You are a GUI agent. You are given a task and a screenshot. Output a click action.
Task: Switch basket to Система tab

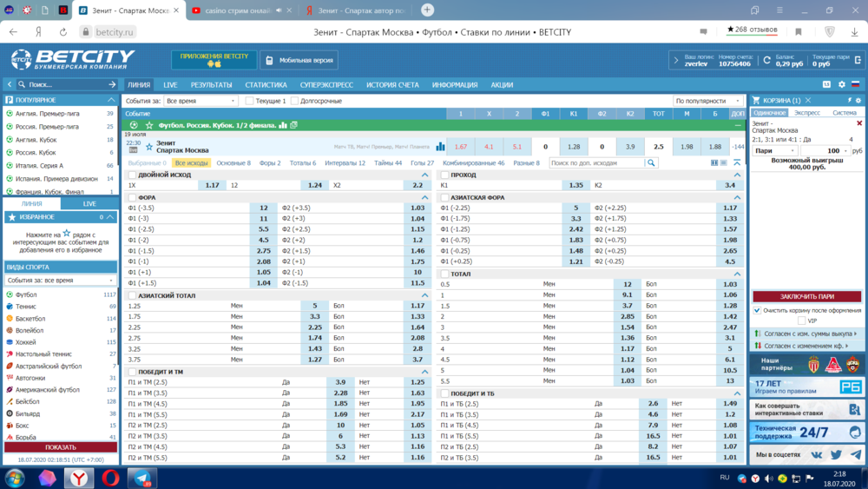(x=845, y=112)
